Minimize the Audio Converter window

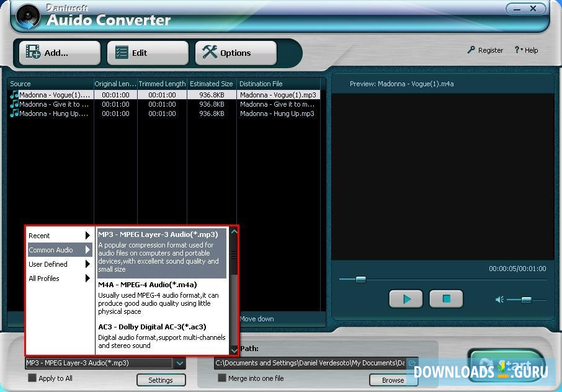tap(517, 9)
